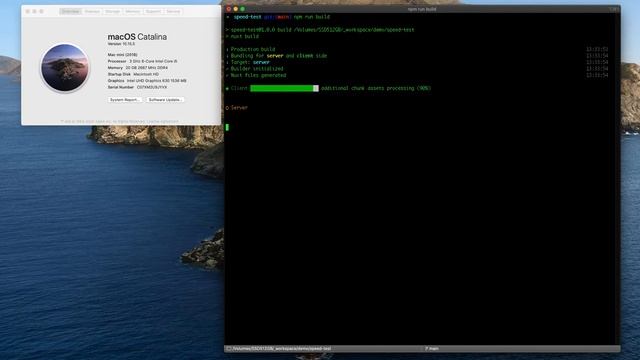The image size is (640, 360).
Task: Click the macOS Catalina round logo image
Action: [64, 68]
